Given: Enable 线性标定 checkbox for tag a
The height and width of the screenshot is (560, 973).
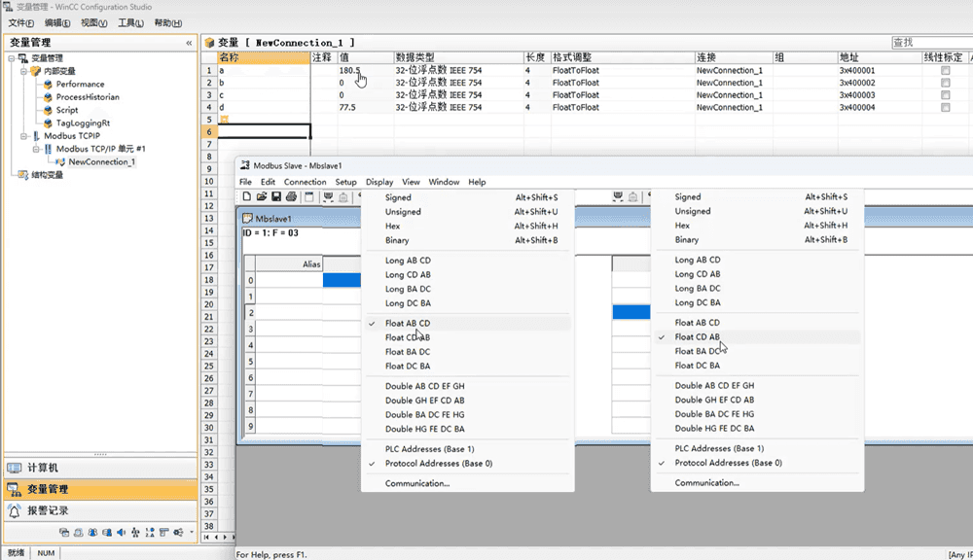Looking at the screenshot, I should (945, 71).
